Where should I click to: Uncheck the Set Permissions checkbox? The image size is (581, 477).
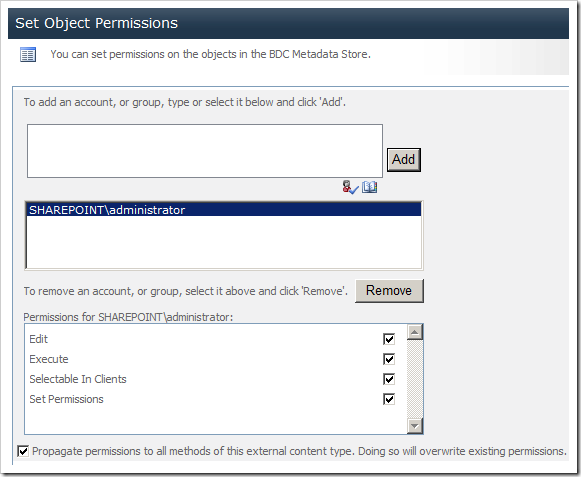(389, 399)
